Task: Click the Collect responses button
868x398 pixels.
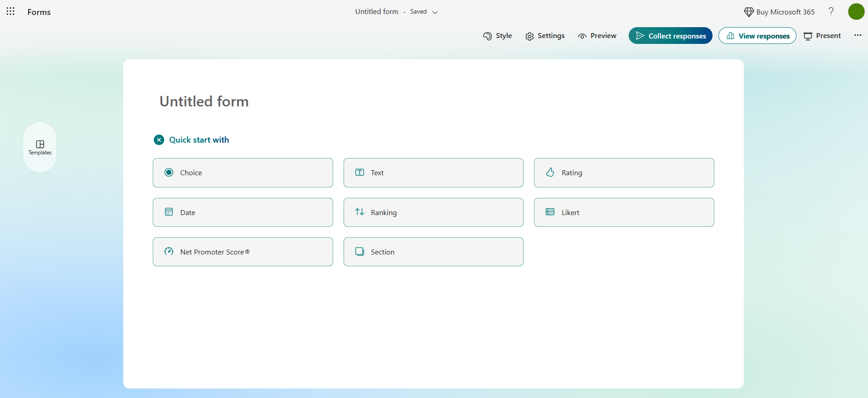Action: tap(670, 36)
